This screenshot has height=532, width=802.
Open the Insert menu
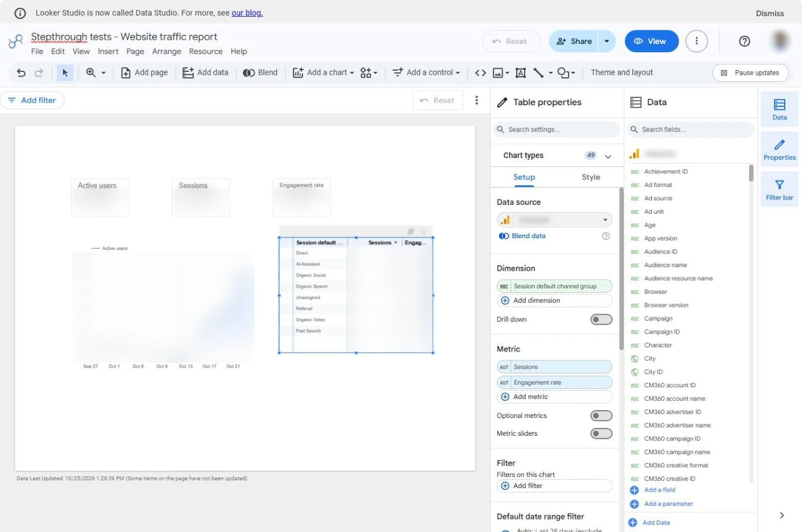tap(108, 51)
